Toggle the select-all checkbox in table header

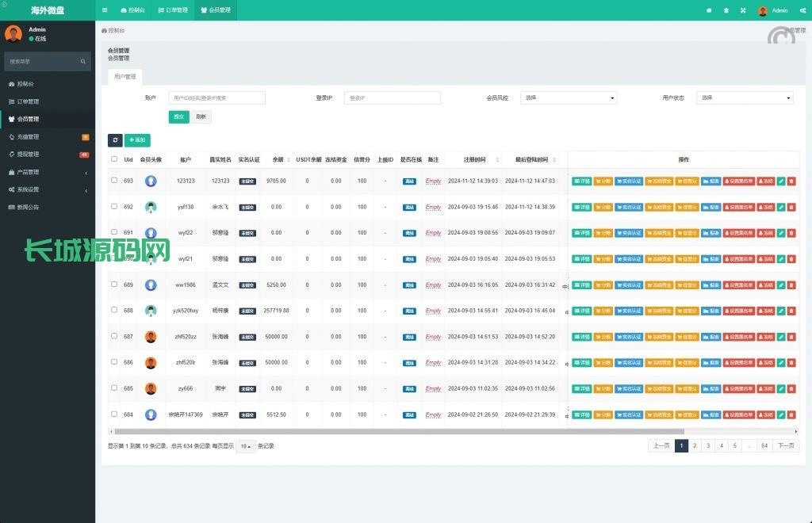click(114, 159)
